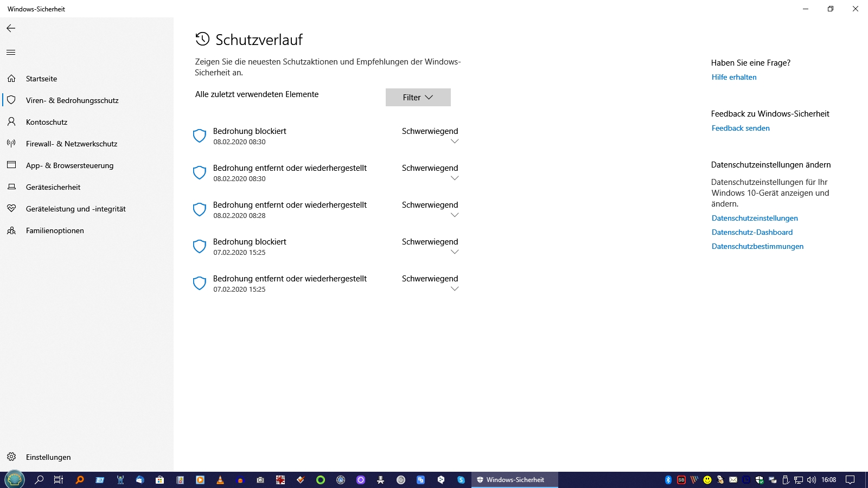868x488 pixels.
Task: Open taskbar search magnifier
Action: tap(39, 480)
